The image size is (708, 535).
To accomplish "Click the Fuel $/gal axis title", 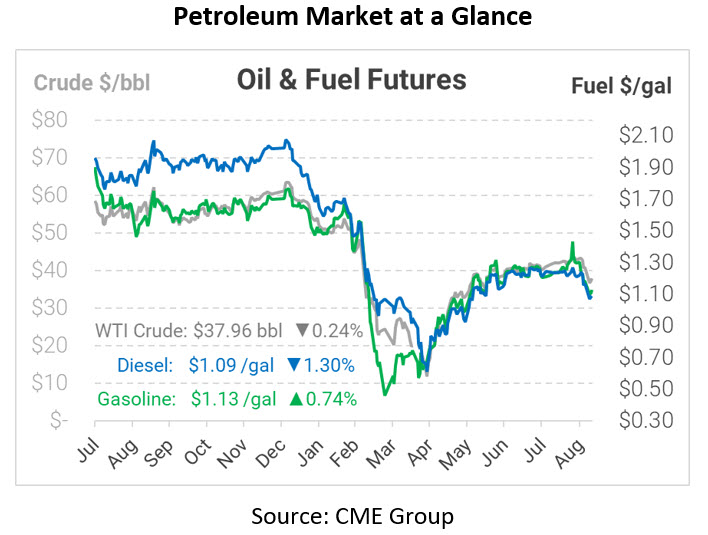I will 621,85.
